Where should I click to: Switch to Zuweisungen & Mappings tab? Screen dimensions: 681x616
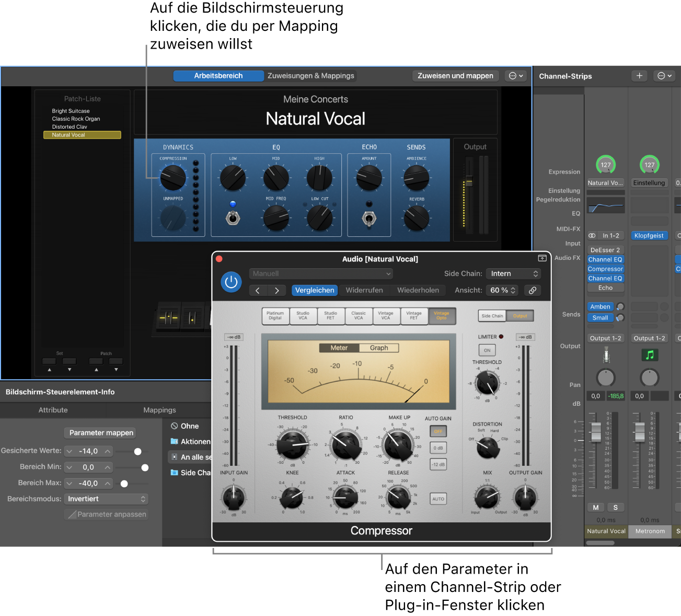point(310,76)
